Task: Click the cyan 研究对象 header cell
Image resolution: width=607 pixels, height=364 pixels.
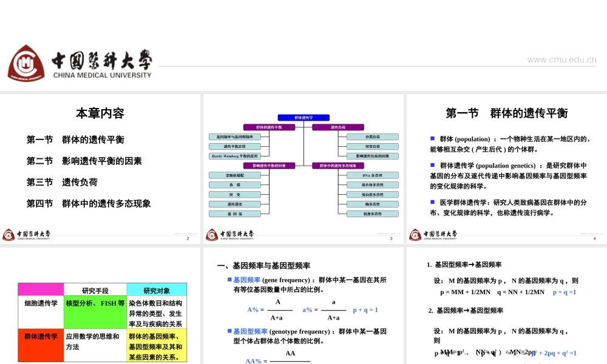Action: [157, 289]
